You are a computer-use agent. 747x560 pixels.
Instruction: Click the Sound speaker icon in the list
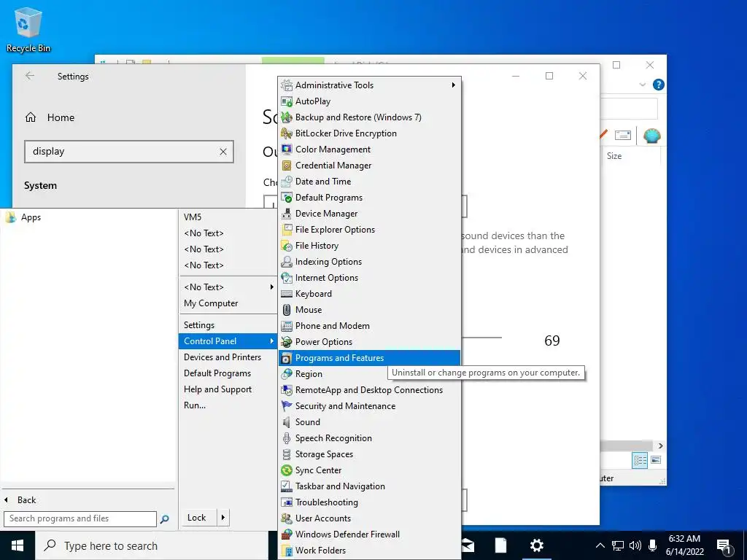(x=286, y=422)
